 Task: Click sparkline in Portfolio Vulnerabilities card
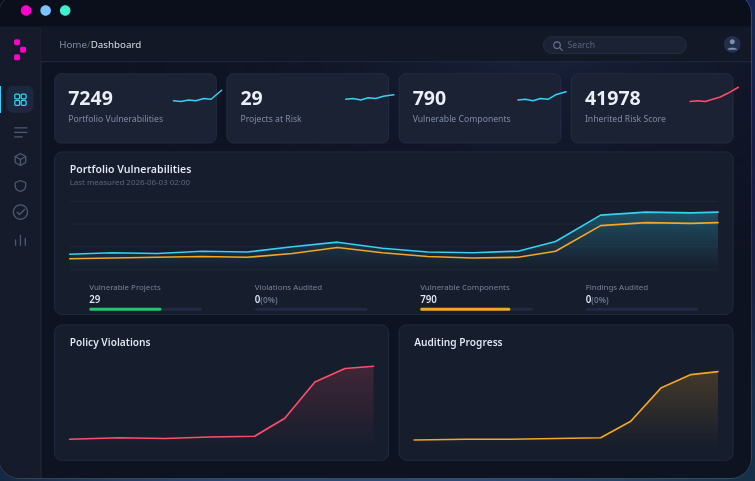click(197, 96)
